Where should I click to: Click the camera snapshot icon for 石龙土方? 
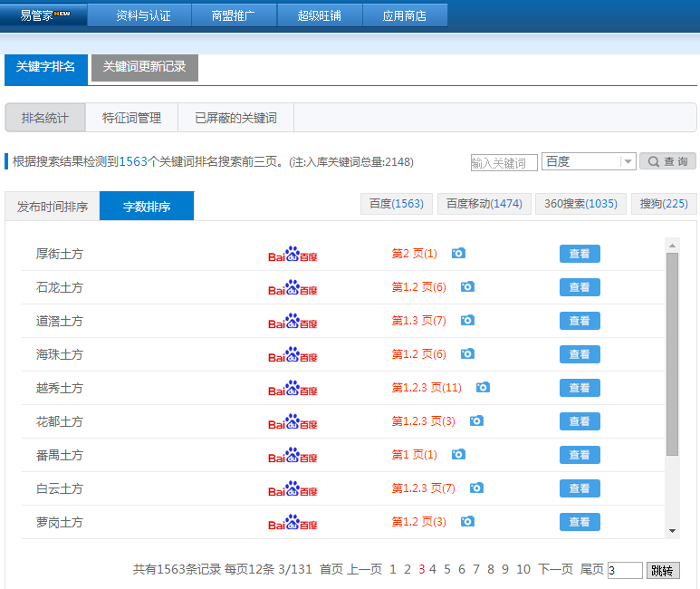coord(467,287)
